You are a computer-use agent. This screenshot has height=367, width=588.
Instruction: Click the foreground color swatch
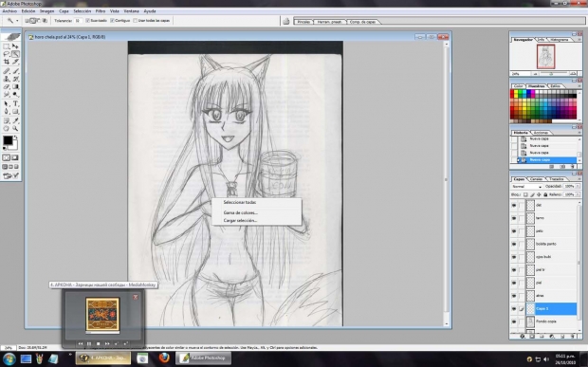pyautogui.click(x=8, y=140)
